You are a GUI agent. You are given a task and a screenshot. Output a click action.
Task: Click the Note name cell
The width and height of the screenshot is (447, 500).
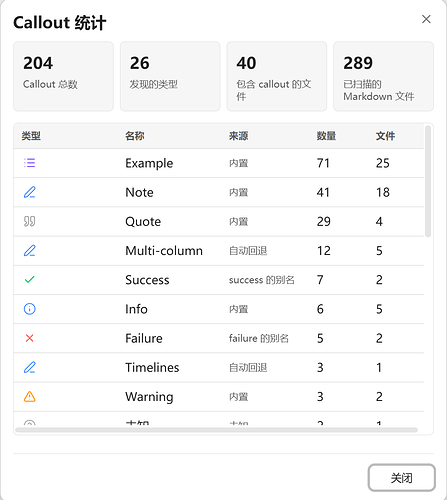coord(139,192)
